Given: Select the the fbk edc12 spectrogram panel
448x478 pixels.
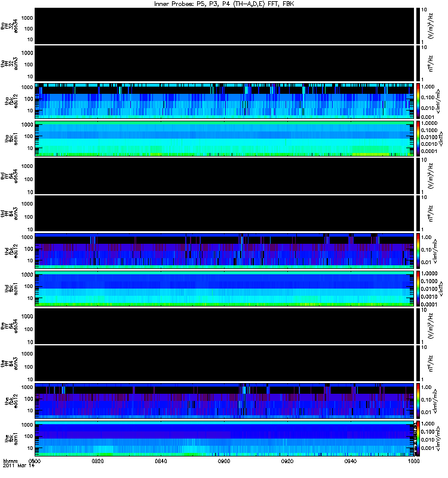Looking at the screenshot, I should tap(224, 401).
